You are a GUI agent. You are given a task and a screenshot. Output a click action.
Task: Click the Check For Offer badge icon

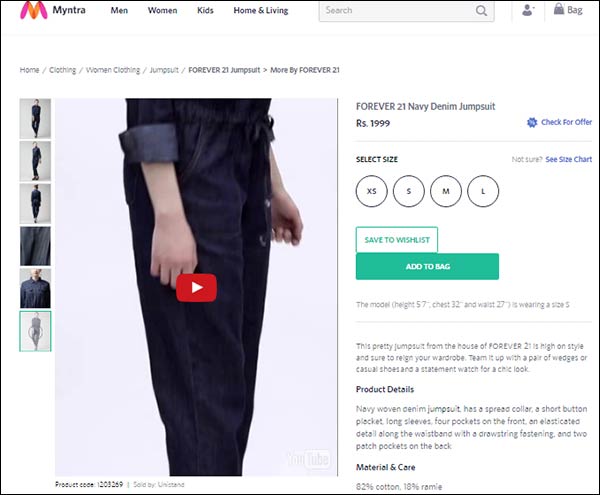(532, 122)
